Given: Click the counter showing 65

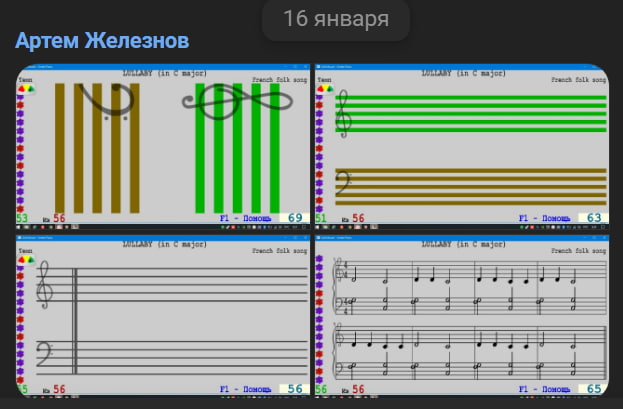Looking at the screenshot, I should (x=594, y=389).
